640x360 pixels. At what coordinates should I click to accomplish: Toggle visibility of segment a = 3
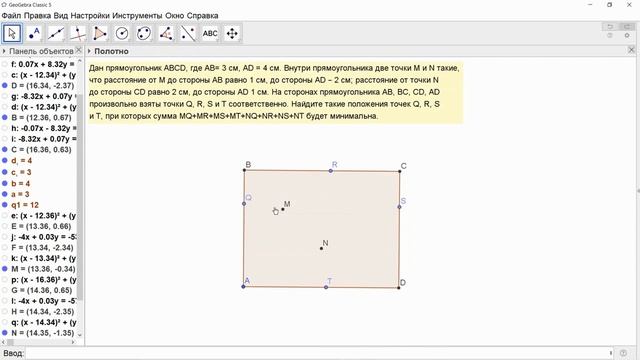pyautogui.click(x=5, y=194)
